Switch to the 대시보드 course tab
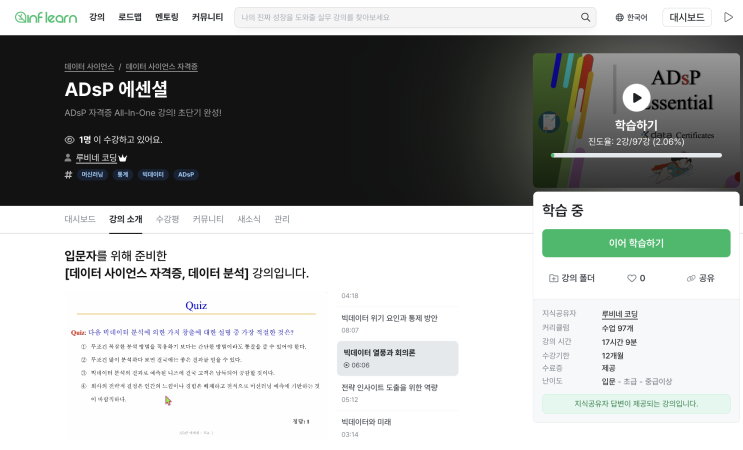This screenshot has width=743, height=450. pos(80,219)
